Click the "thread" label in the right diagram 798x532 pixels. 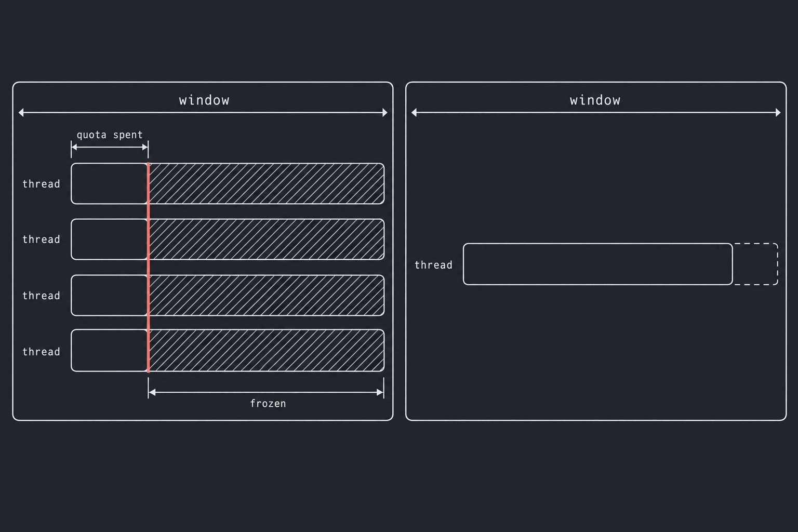[433, 265]
